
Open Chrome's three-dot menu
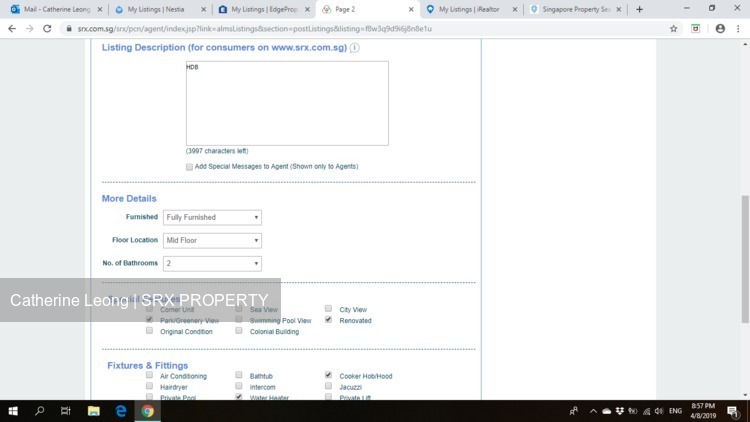(738, 29)
